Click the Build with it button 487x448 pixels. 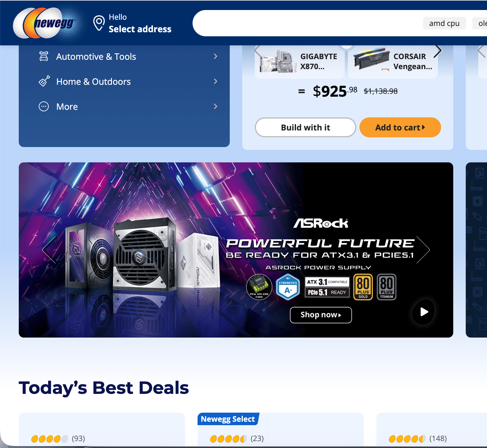305,127
